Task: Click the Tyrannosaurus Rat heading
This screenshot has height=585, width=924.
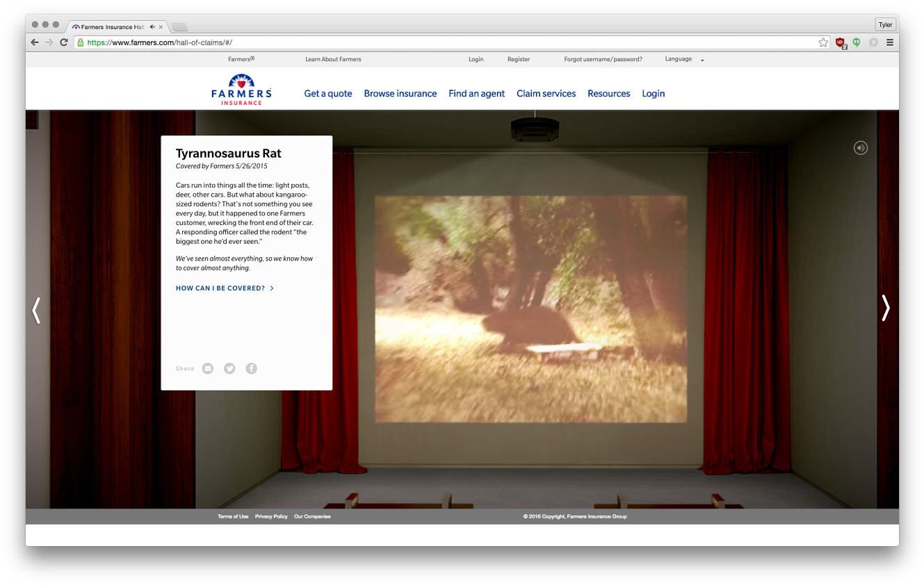Action: tap(229, 154)
